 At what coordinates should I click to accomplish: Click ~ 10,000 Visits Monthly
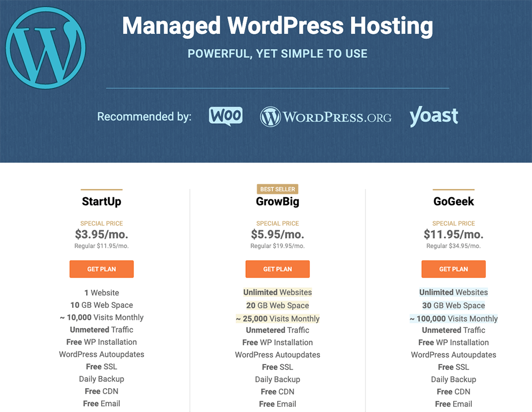(102, 317)
